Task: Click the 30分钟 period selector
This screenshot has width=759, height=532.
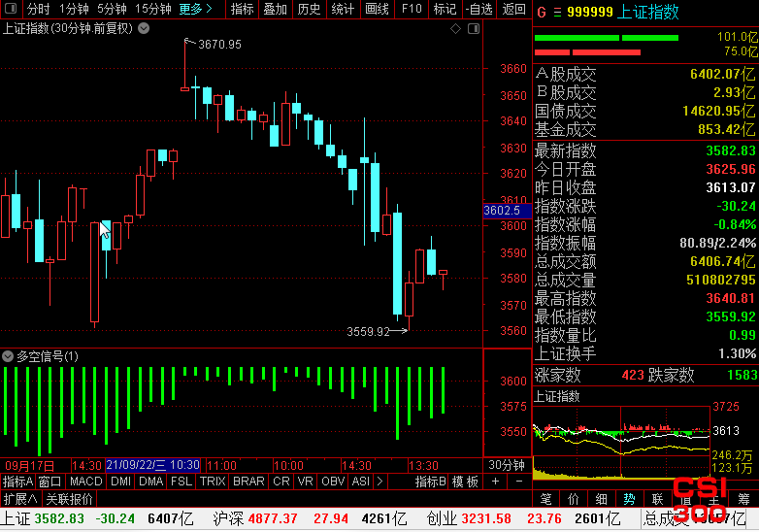Action: pyautogui.click(x=507, y=465)
